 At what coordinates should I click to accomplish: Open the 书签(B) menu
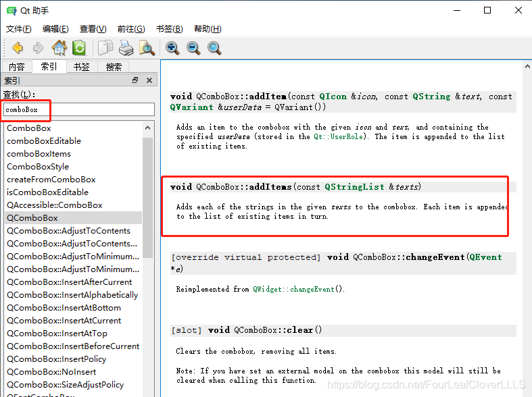pyautogui.click(x=169, y=29)
